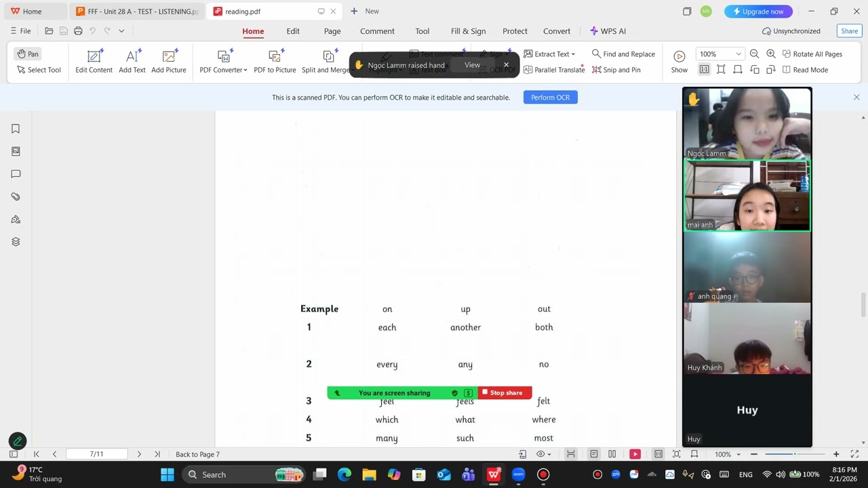
Task: Select single page view in status bar
Action: pos(594,454)
